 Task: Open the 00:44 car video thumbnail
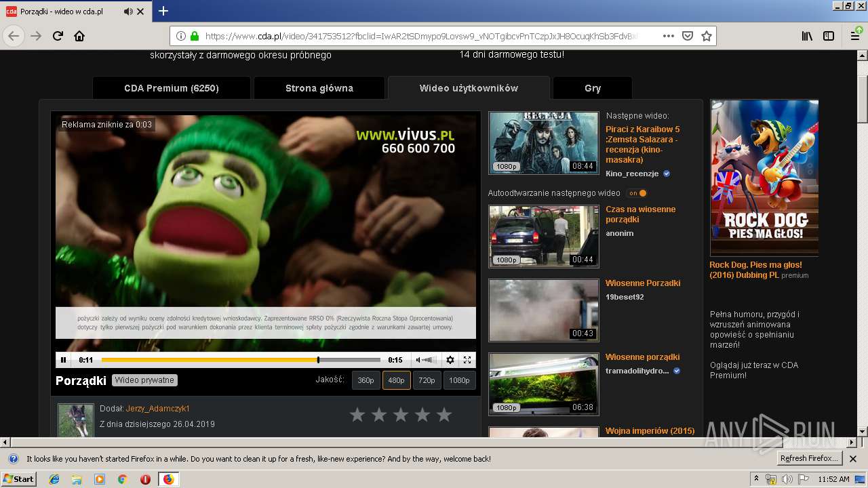coord(544,236)
